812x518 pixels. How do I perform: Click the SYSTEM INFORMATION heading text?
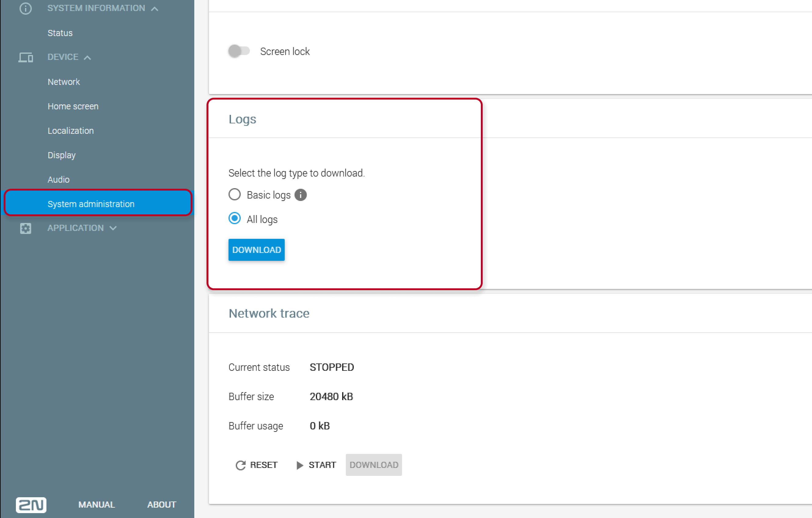tap(96, 8)
